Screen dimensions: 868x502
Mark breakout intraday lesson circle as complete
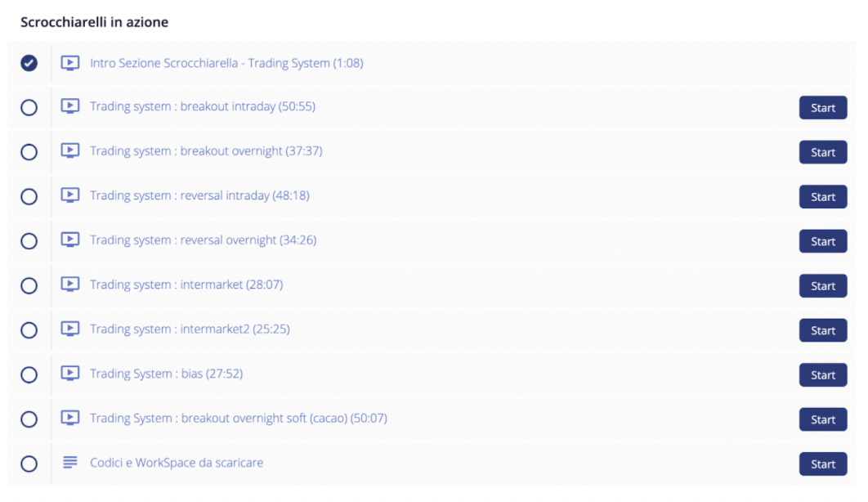point(29,107)
